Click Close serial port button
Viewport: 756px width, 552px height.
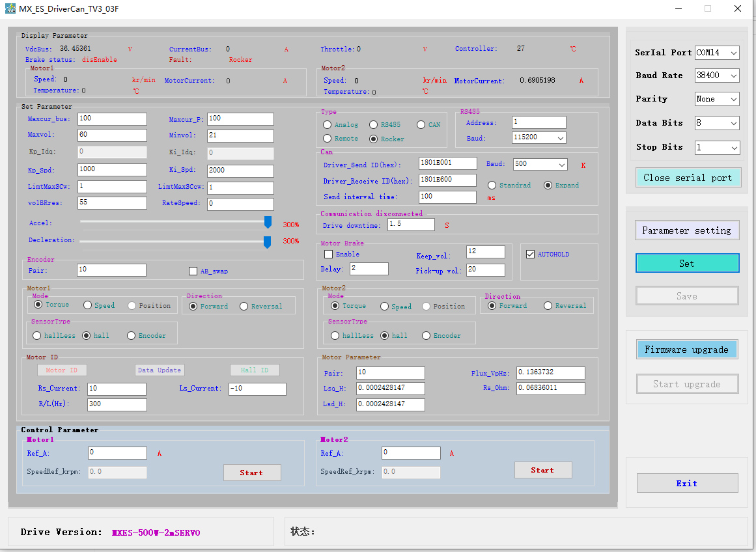[688, 178]
